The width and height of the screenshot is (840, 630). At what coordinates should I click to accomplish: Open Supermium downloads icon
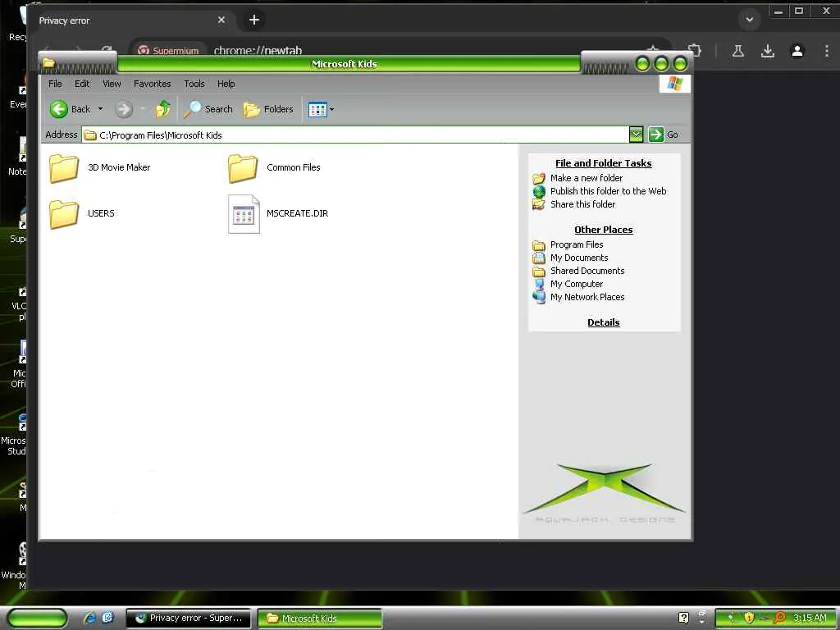767,51
